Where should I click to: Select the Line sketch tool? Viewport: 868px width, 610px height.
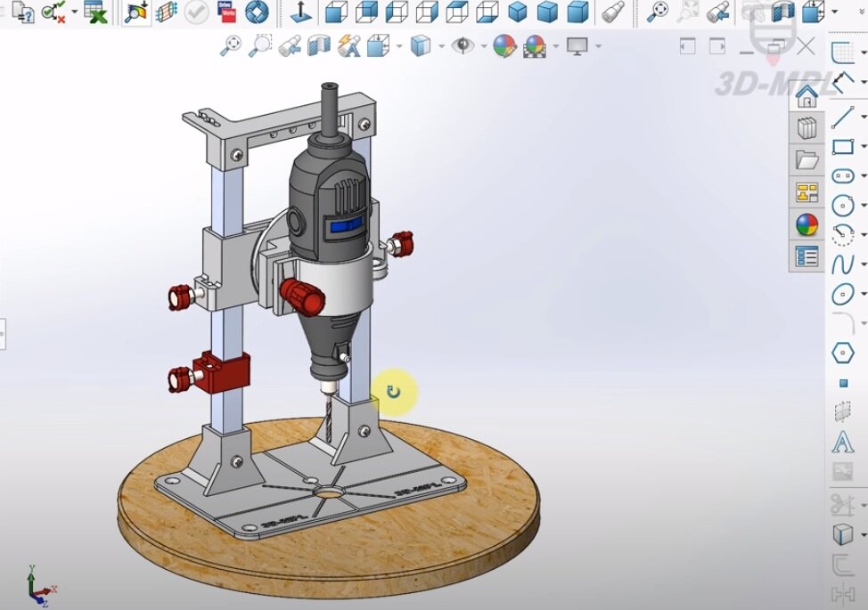pyautogui.click(x=843, y=118)
